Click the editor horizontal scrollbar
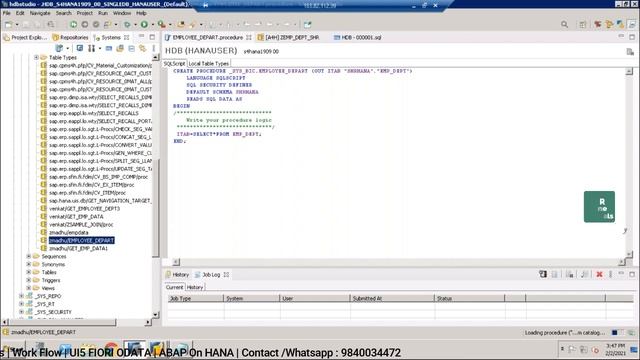The image size is (640, 360). point(398,262)
